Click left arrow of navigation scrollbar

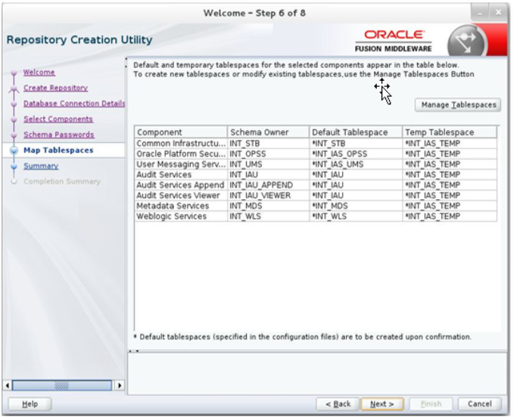[8, 385]
